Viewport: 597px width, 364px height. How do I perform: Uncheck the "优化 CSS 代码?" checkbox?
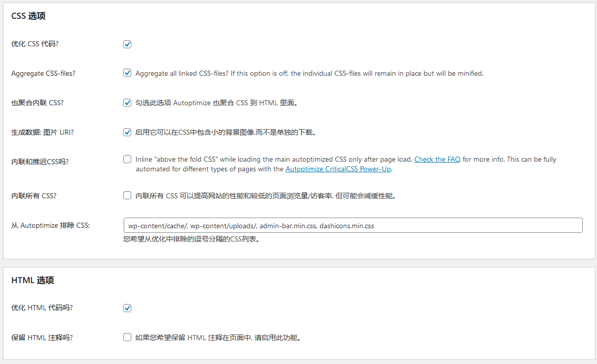point(127,44)
